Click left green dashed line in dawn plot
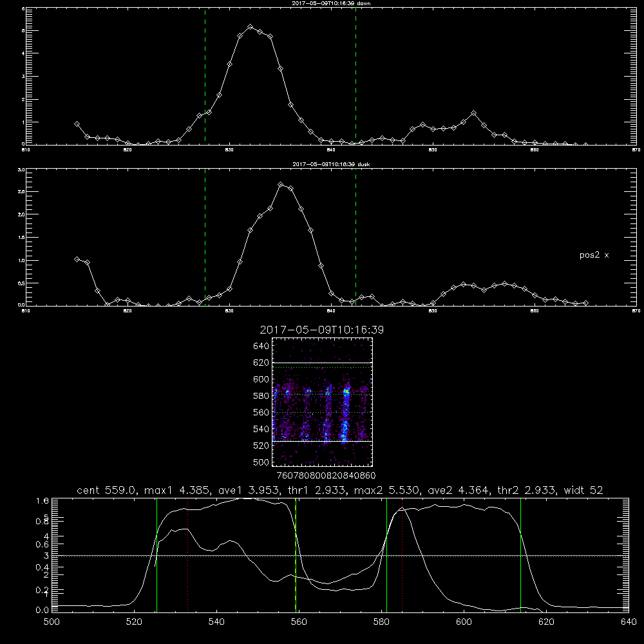The width and height of the screenshot is (644, 644). pyautogui.click(x=205, y=76)
